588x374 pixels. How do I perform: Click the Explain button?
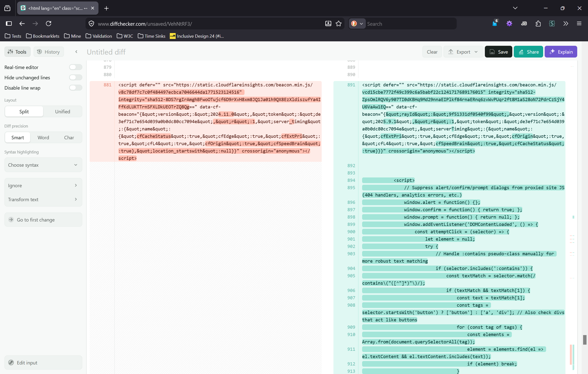pyautogui.click(x=561, y=52)
